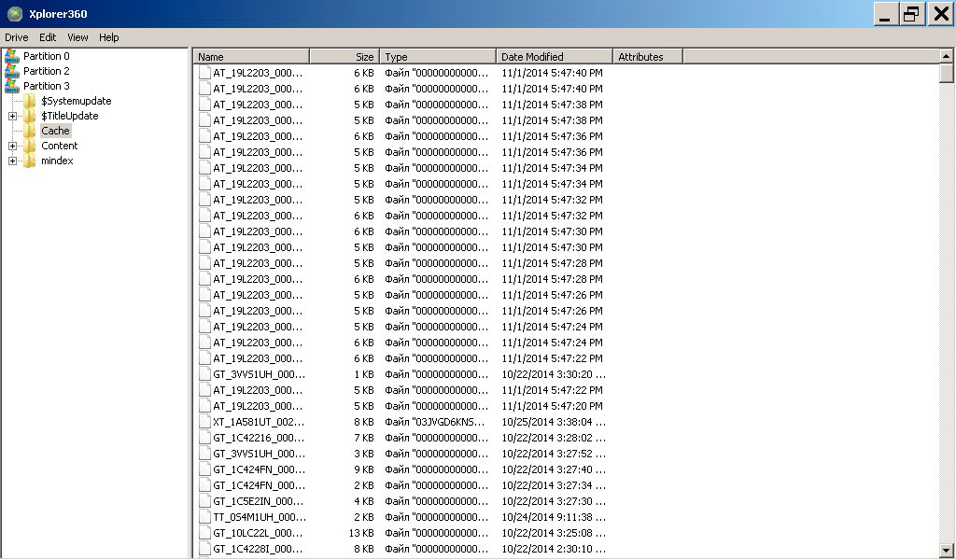Image resolution: width=956 pixels, height=560 pixels.
Task: Sort list by Name column header
Action: coord(252,57)
